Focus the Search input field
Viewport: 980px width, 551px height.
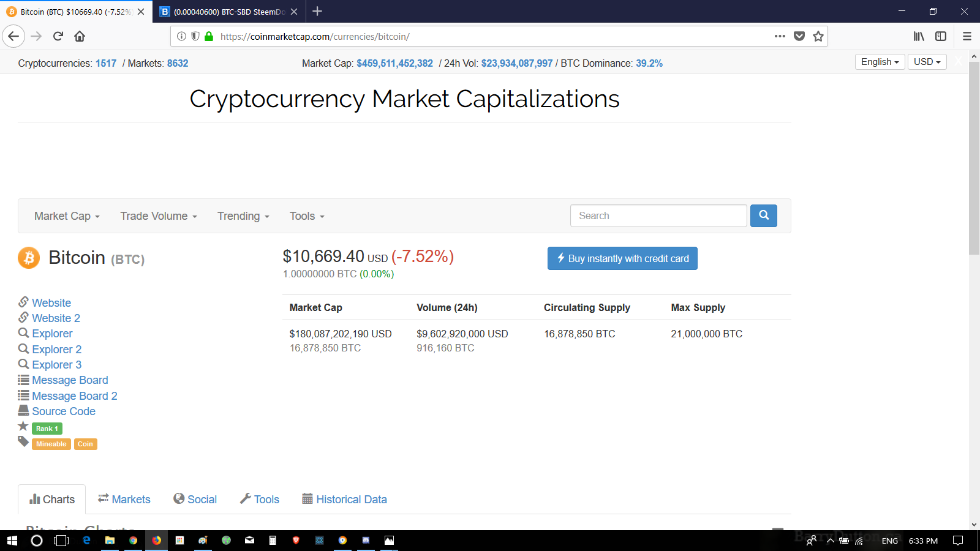click(x=658, y=216)
